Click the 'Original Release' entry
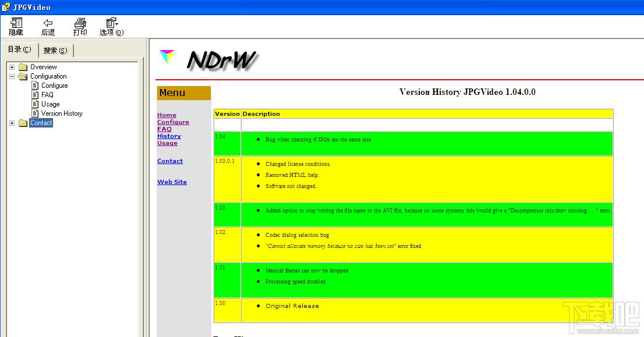This screenshot has width=644, height=337. pos(292,306)
